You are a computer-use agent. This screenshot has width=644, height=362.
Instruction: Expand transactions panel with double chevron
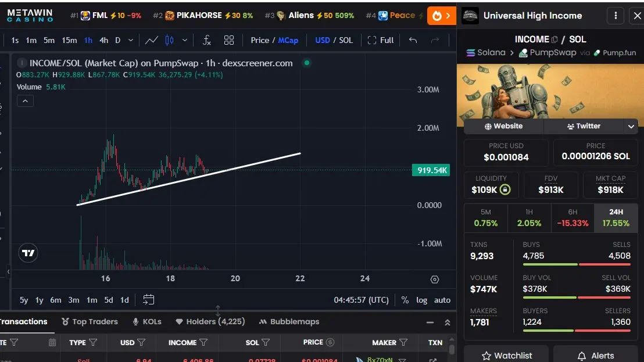click(448, 322)
